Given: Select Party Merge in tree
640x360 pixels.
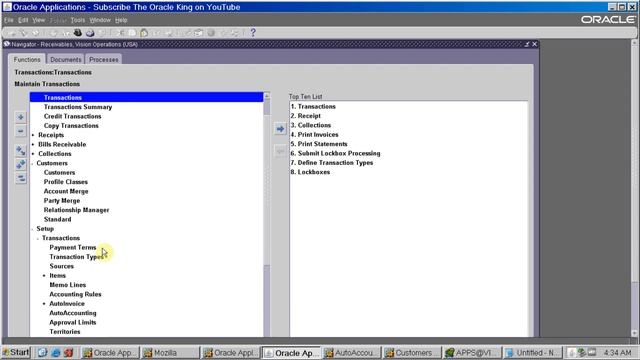Looking at the screenshot, I should [x=62, y=201].
